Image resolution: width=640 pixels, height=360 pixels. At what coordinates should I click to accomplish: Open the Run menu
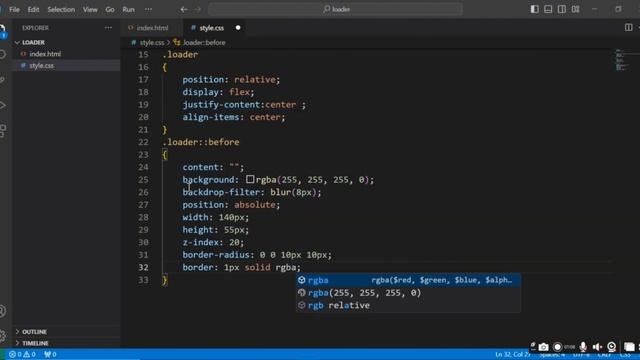[128, 9]
